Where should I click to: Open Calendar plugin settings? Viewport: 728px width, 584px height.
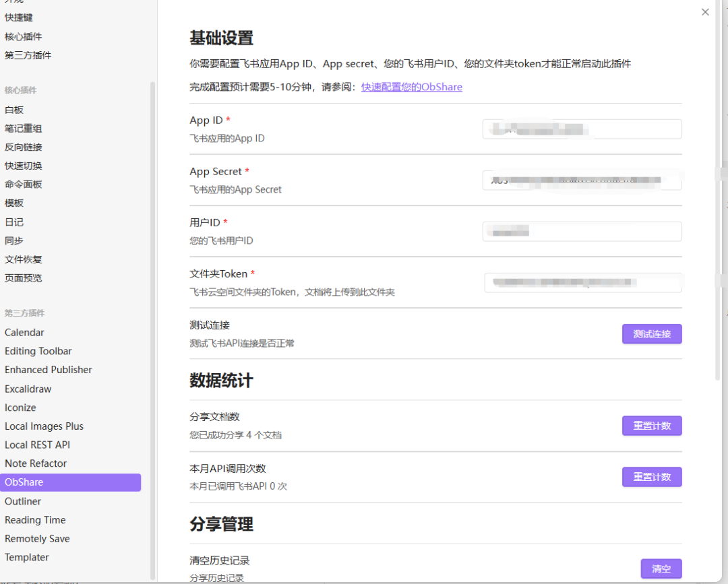(24, 333)
